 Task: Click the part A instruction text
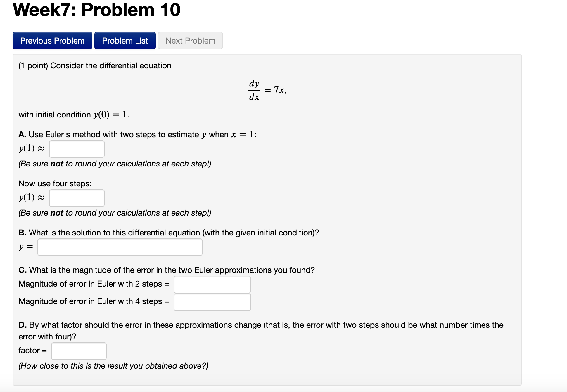pos(137,134)
